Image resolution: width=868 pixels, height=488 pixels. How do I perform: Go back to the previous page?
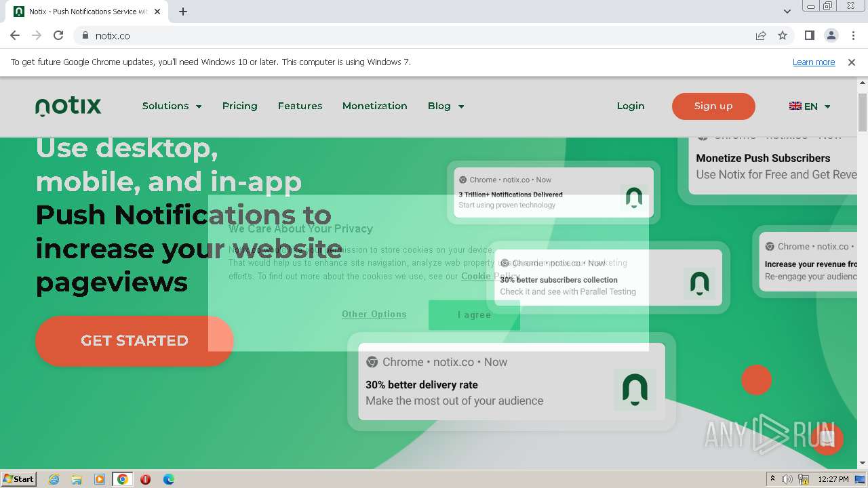[15, 35]
